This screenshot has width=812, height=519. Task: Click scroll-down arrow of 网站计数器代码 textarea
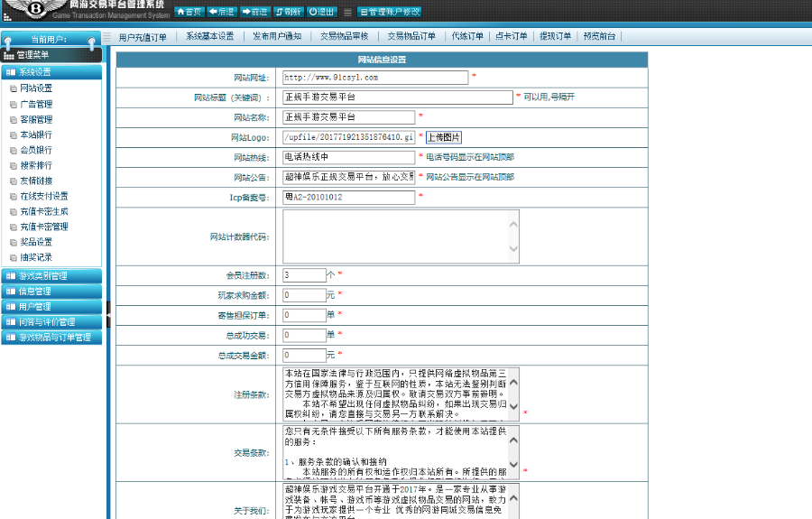(x=513, y=248)
